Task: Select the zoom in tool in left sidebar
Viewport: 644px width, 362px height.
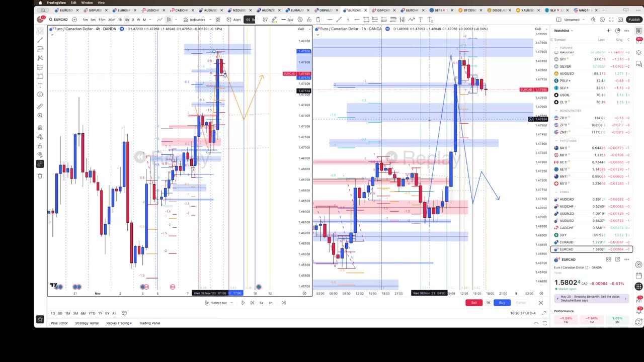Action: pyautogui.click(x=40, y=116)
